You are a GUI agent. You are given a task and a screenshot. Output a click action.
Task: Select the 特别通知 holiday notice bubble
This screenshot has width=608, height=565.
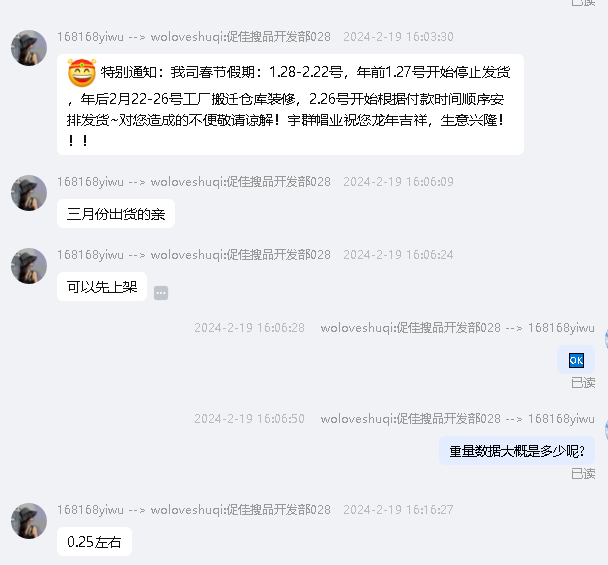pos(290,105)
